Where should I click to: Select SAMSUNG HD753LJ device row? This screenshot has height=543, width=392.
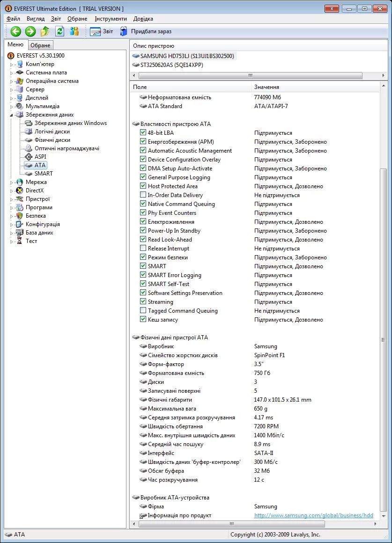point(184,56)
